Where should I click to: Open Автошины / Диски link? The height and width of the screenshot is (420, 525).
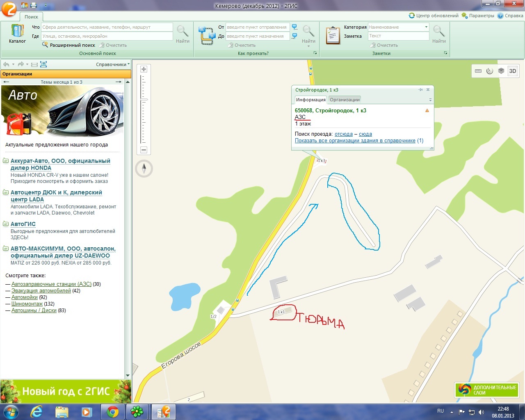(x=34, y=310)
